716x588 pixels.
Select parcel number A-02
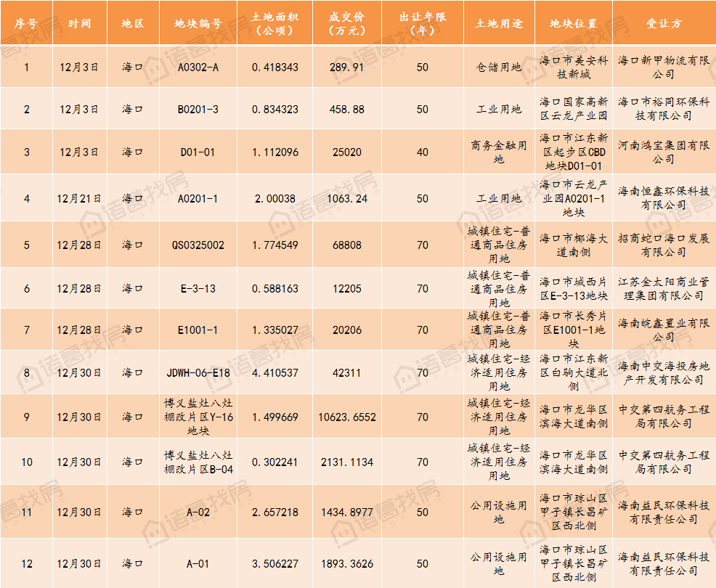(x=198, y=513)
